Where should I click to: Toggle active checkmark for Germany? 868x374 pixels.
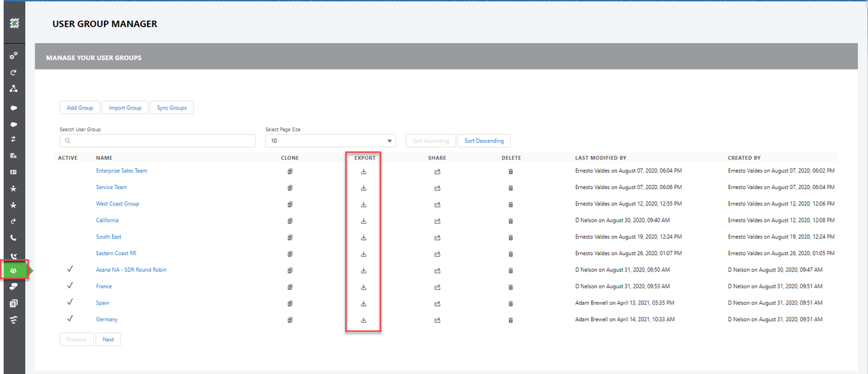point(69,318)
